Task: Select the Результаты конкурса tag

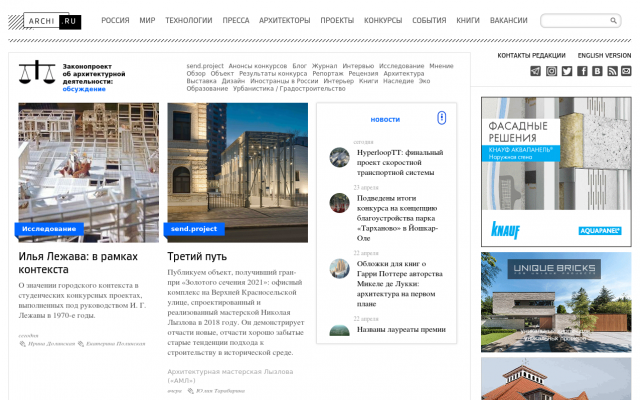Action: pos(273,73)
